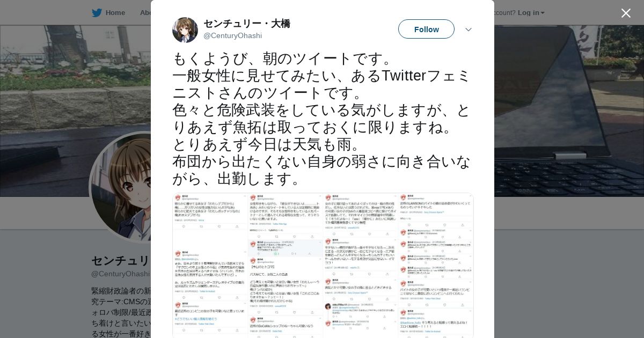Open the fourth attached screenshot image
644x338 pixels.
[x=436, y=266]
